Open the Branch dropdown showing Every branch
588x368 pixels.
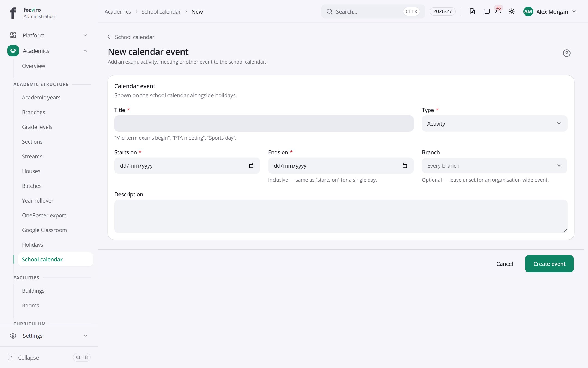[495, 166]
